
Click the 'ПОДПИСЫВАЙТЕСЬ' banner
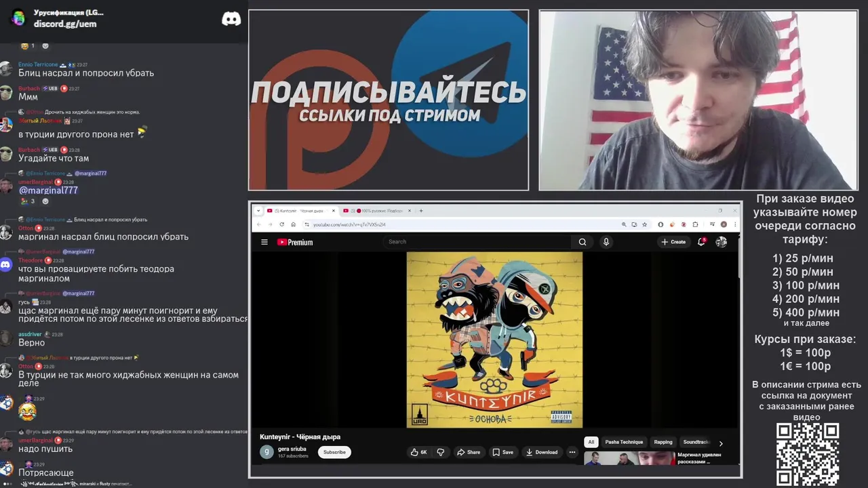point(389,92)
